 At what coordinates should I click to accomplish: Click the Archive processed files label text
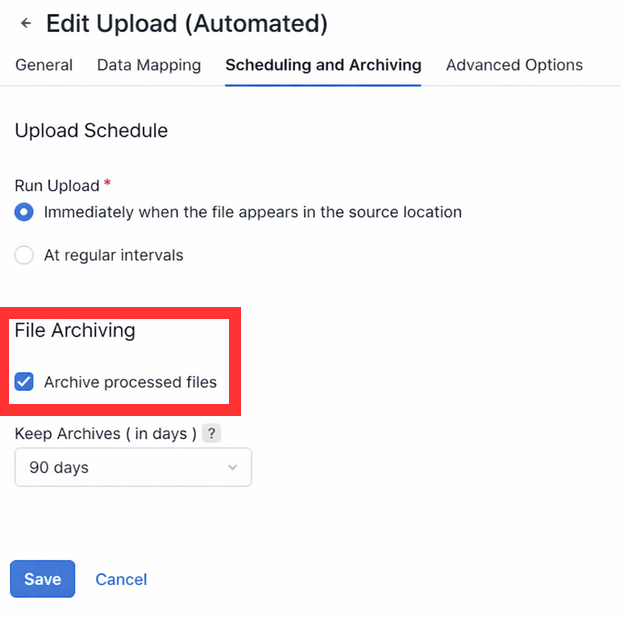130,382
